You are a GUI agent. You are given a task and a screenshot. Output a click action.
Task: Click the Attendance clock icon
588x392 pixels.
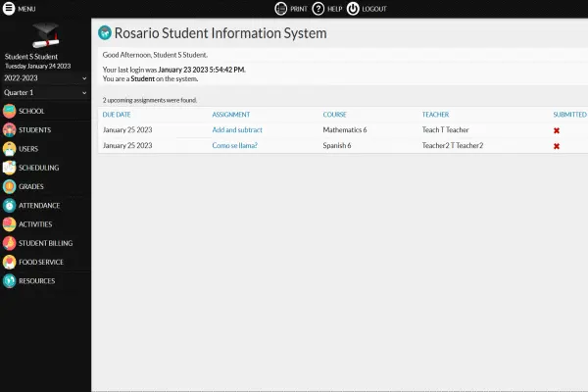[x=9, y=206]
